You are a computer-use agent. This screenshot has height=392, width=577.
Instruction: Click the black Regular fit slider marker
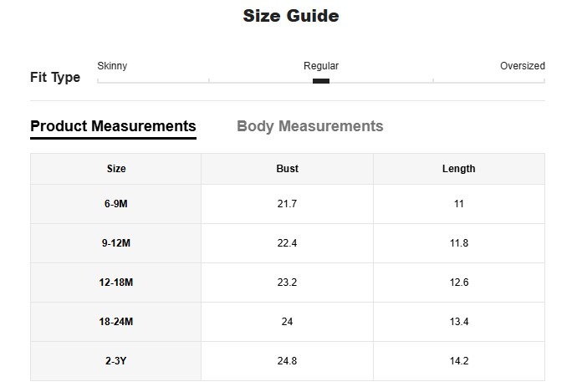[320, 81]
